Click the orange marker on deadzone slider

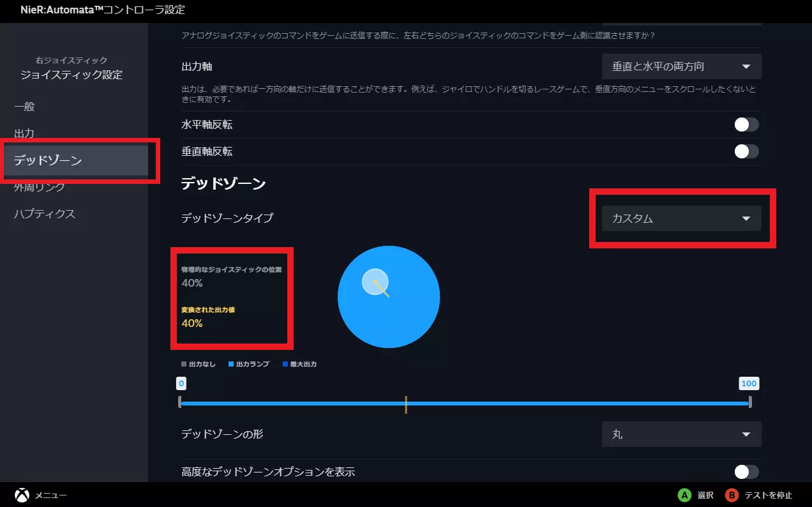point(406,404)
